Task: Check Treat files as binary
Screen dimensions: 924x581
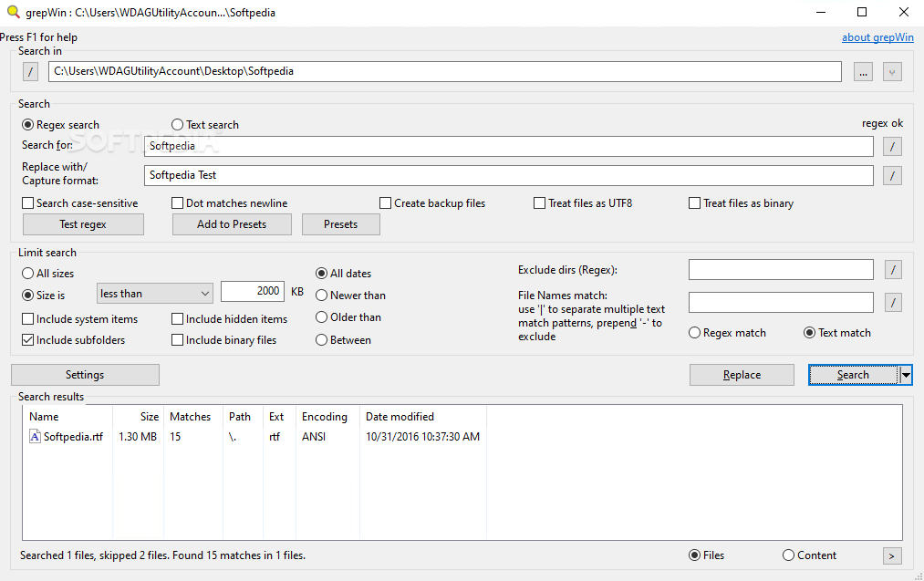Action: 695,203
